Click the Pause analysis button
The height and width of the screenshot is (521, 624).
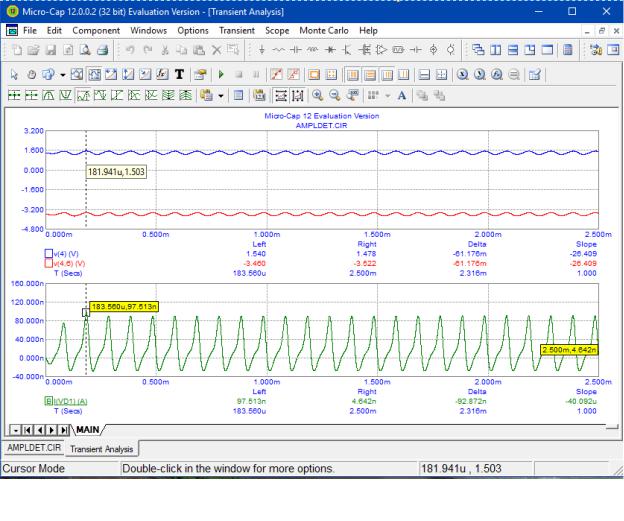256,74
